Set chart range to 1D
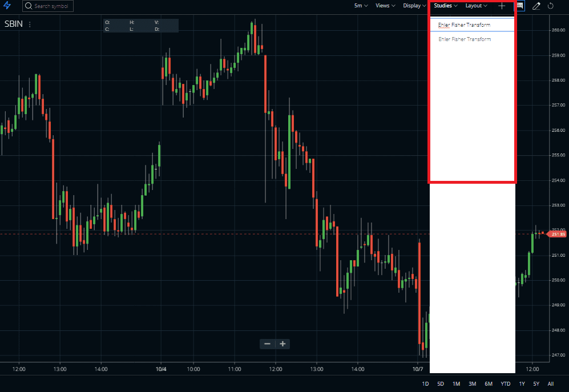 tap(425, 383)
